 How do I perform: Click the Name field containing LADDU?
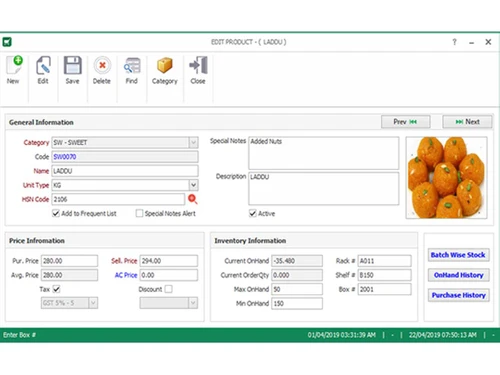(125, 171)
